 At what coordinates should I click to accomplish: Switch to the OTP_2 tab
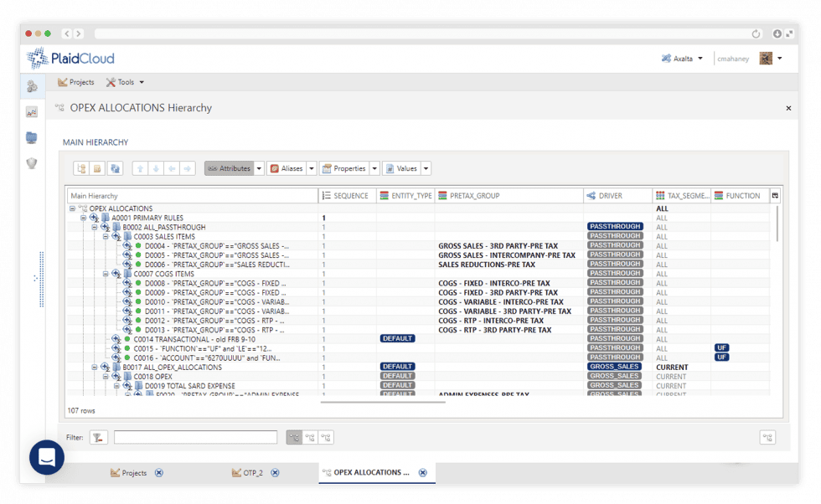point(247,472)
